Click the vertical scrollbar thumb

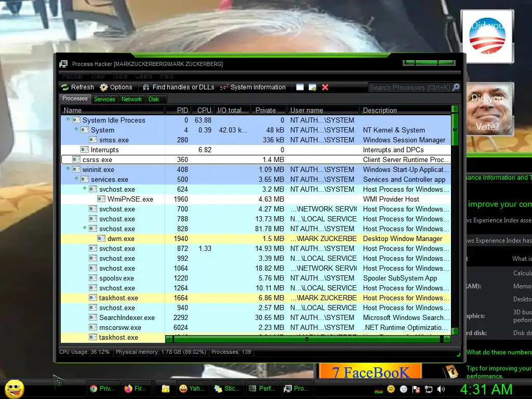click(x=455, y=129)
